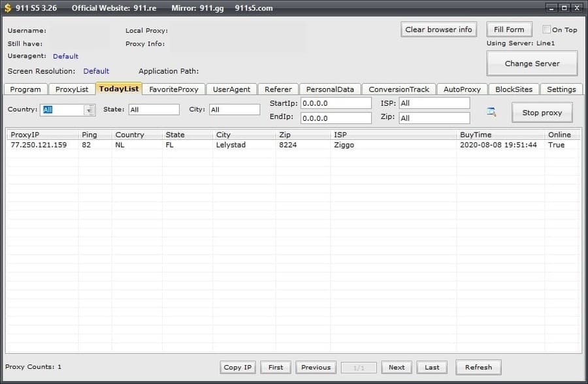
Task: Sort by the Online column header
Action: pyautogui.click(x=562, y=135)
